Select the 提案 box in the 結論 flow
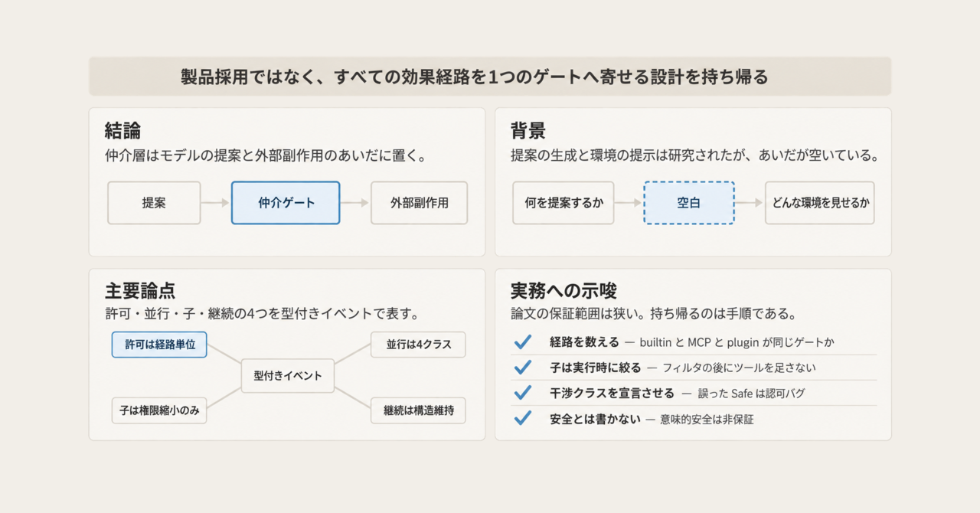The height and width of the screenshot is (513, 980). pyautogui.click(x=154, y=203)
